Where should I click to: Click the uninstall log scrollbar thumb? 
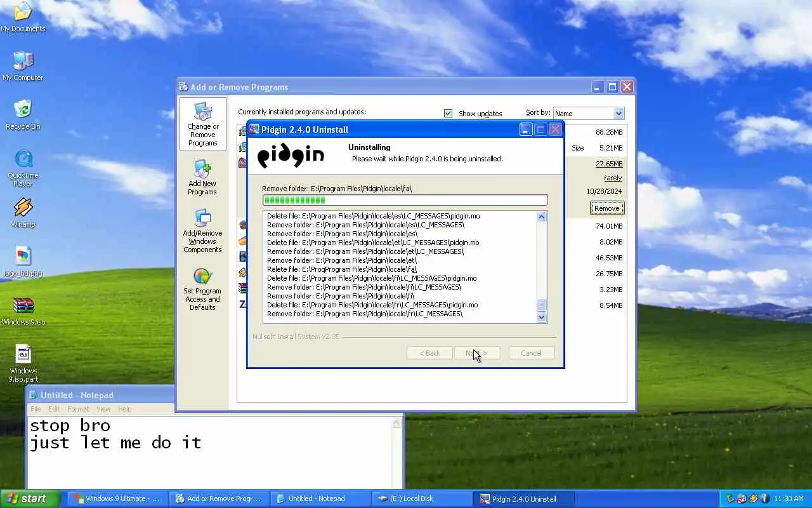(541, 305)
